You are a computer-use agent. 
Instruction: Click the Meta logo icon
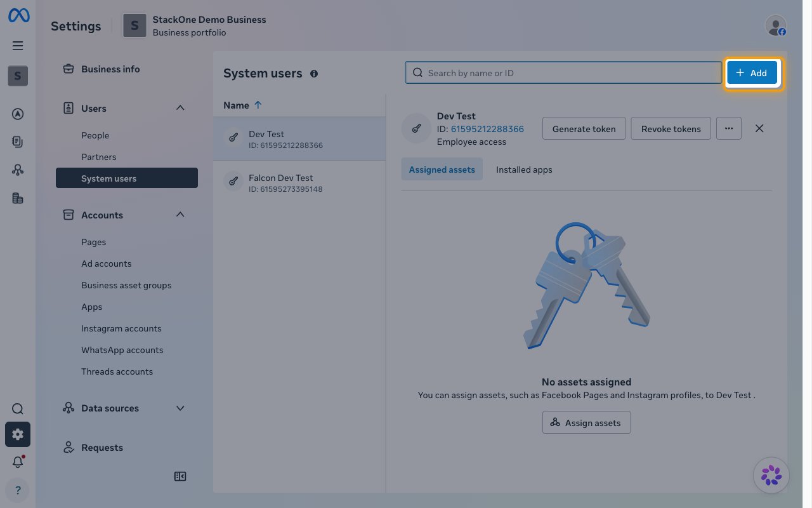(x=18, y=16)
